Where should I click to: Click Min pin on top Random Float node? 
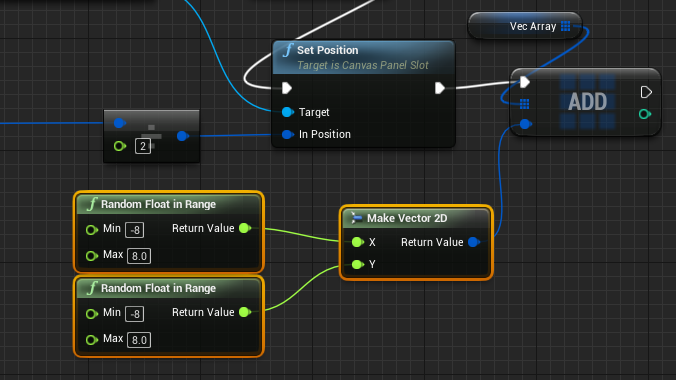[91, 229]
